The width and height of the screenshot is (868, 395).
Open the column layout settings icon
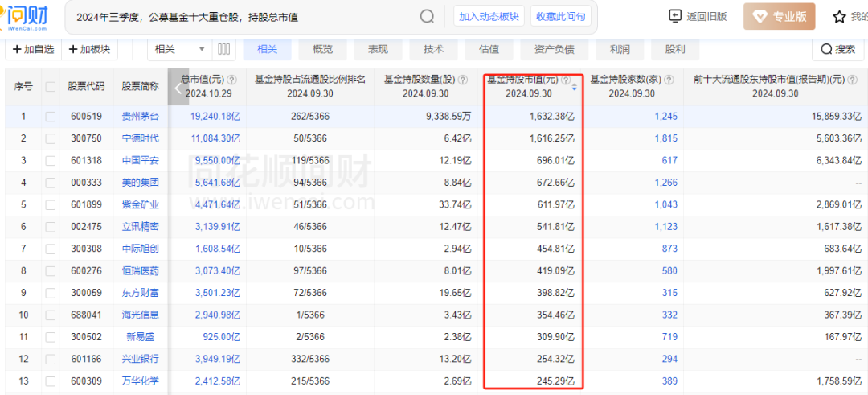pos(224,49)
